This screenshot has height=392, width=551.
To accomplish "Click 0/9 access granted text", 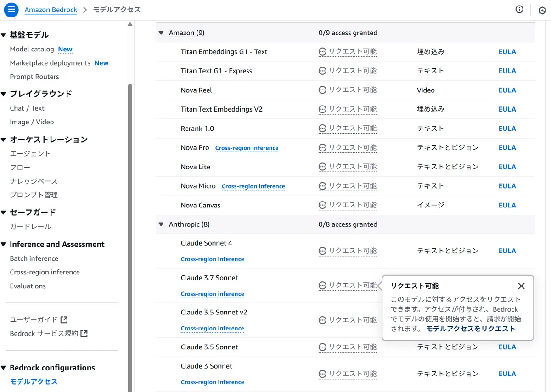I will (x=348, y=33).
